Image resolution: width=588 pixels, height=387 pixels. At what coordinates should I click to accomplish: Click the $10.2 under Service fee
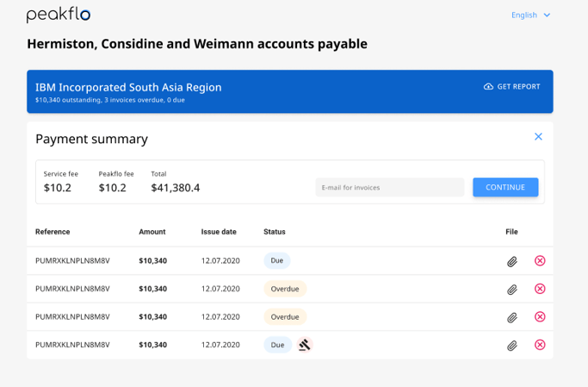pos(58,188)
